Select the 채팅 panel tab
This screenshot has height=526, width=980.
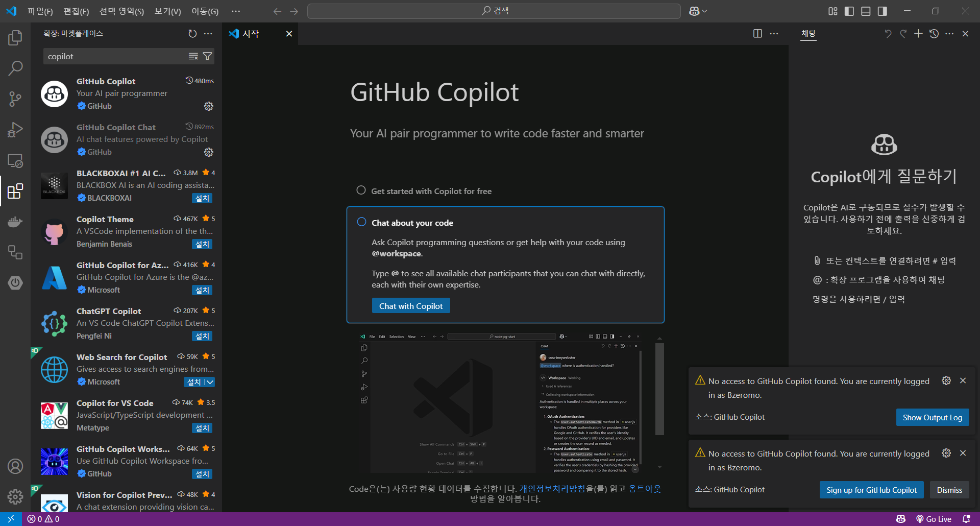tap(808, 34)
